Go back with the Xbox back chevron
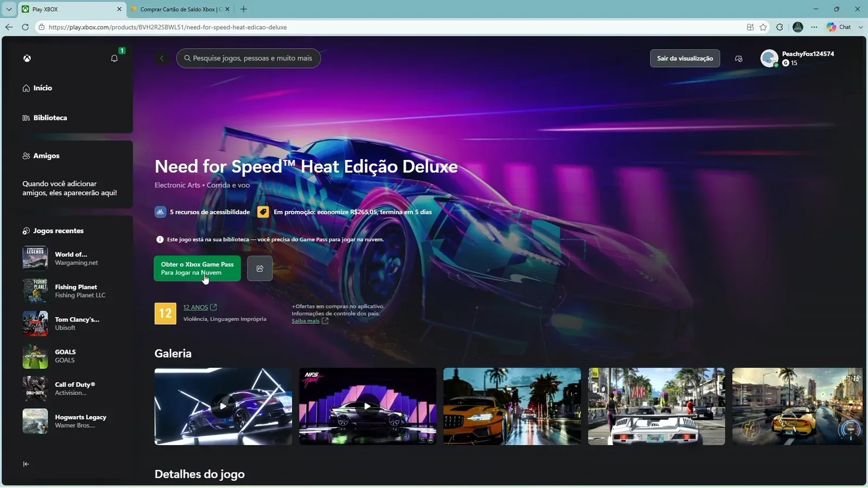This screenshot has height=488, width=868. pos(162,58)
